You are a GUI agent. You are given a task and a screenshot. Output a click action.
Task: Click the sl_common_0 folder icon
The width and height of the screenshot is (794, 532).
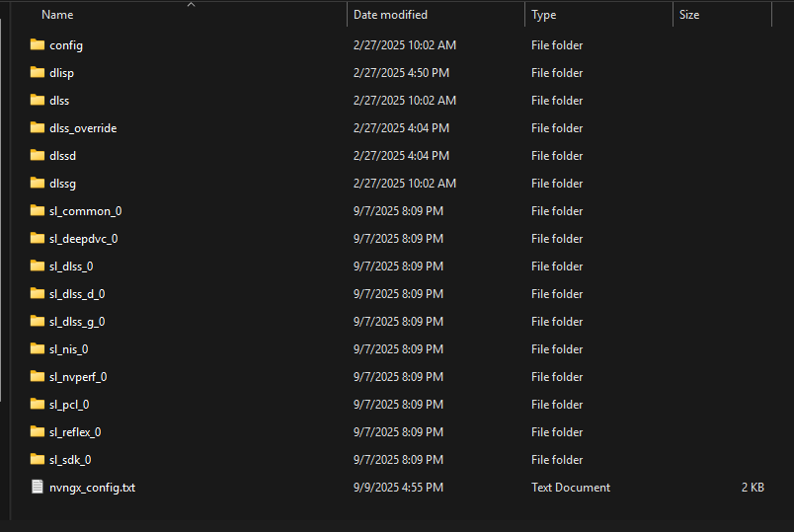coord(37,210)
